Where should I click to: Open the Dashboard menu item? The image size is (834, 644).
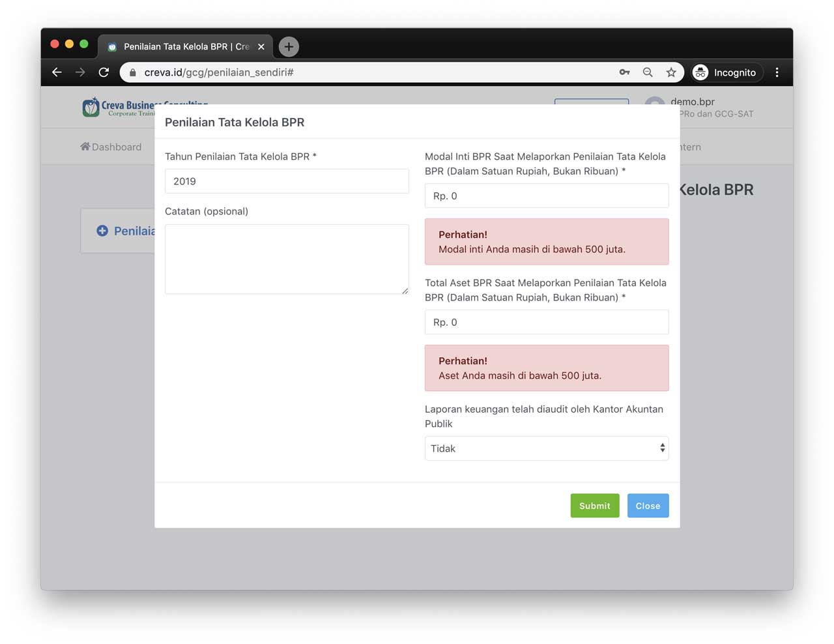click(111, 147)
